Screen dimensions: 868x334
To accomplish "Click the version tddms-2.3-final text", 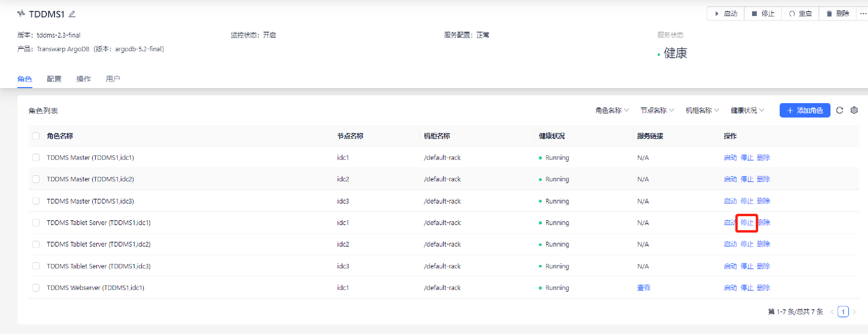I will click(59, 35).
